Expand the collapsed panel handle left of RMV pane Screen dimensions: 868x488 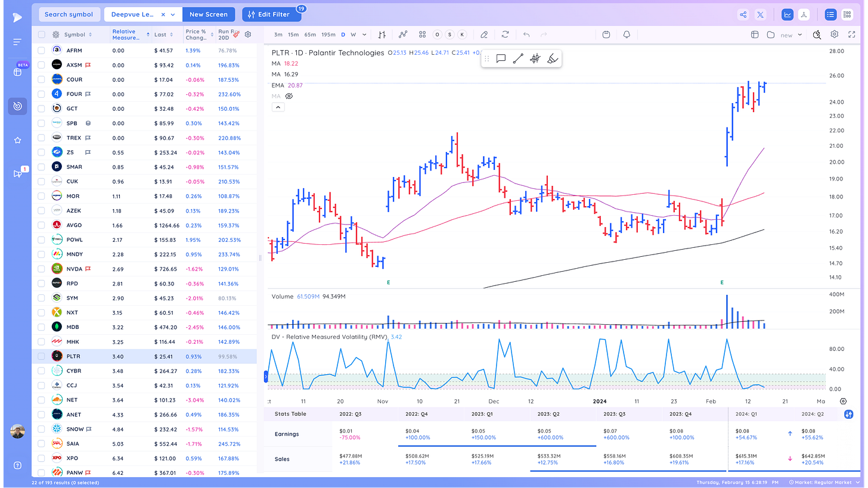coord(266,377)
